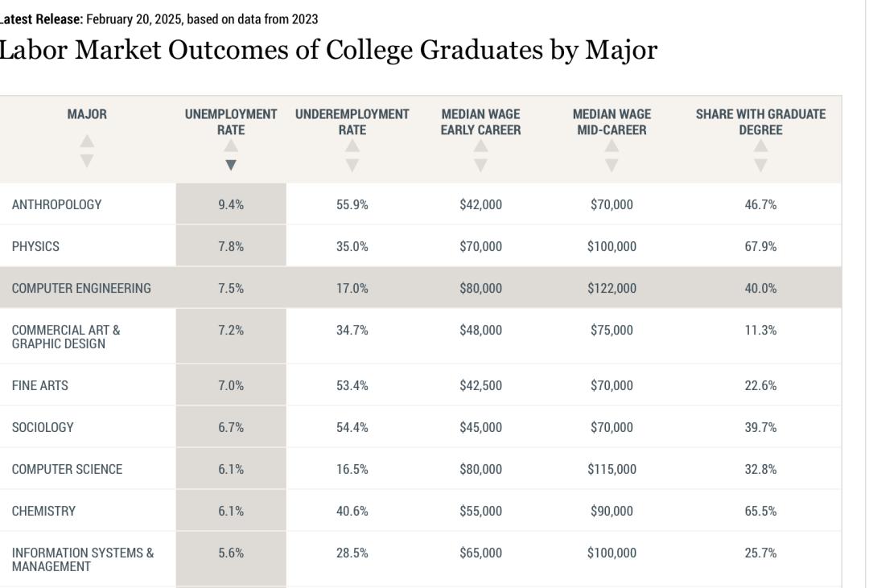Sort Major column descending with down arrow
The height and width of the screenshot is (588, 869).
pyautogui.click(x=87, y=159)
